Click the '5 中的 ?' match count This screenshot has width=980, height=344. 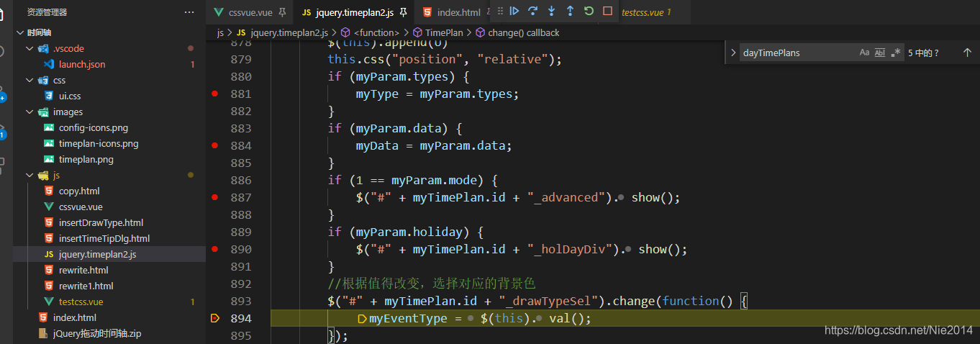tap(923, 53)
